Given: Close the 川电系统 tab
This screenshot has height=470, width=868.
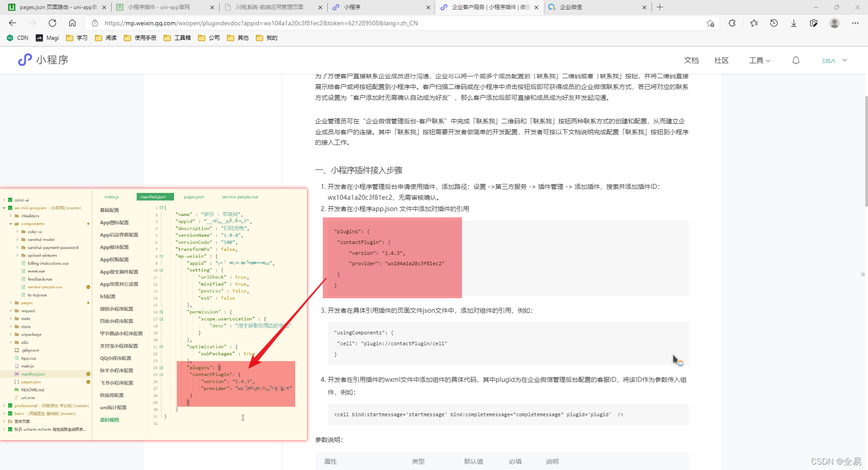Looking at the screenshot, I should tap(320, 7).
